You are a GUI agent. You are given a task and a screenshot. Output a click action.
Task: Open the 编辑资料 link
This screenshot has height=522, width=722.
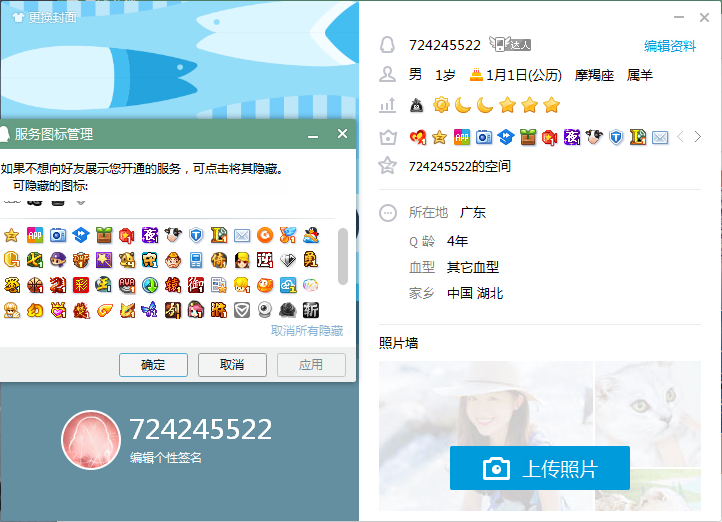pyautogui.click(x=670, y=46)
